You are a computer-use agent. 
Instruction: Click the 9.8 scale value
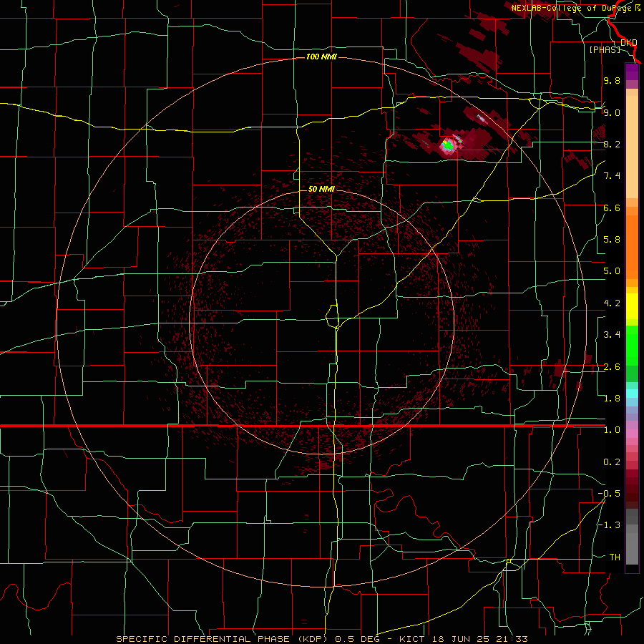(x=612, y=80)
